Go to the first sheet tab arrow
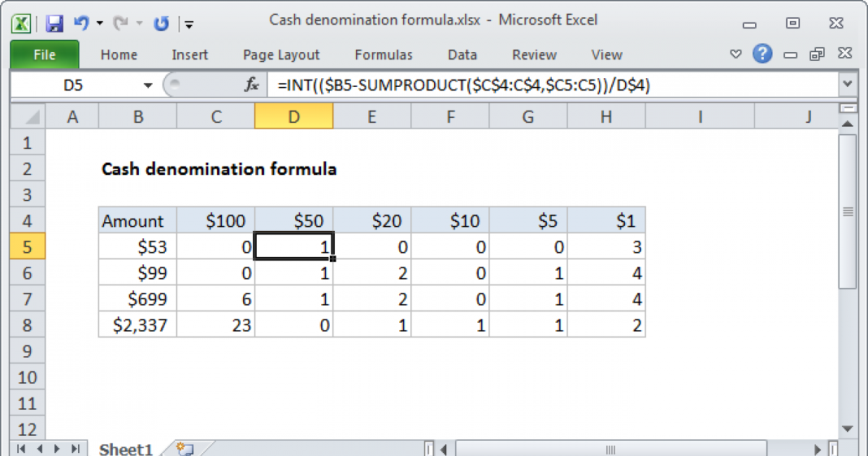 pyautogui.click(x=20, y=449)
